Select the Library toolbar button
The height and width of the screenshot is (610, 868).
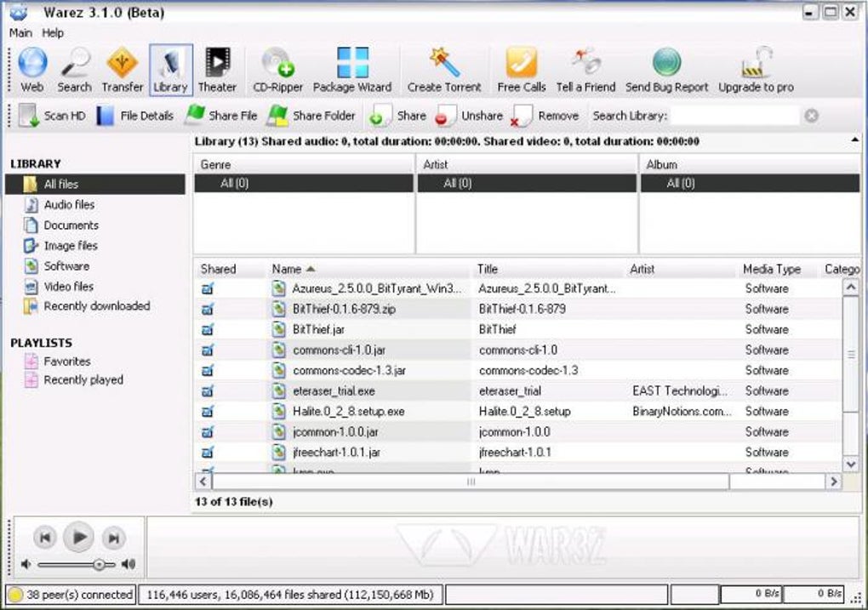(x=170, y=71)
